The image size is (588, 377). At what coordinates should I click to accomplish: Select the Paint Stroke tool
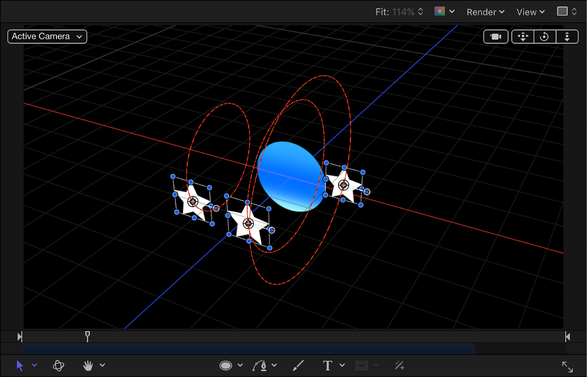point(298,365)
